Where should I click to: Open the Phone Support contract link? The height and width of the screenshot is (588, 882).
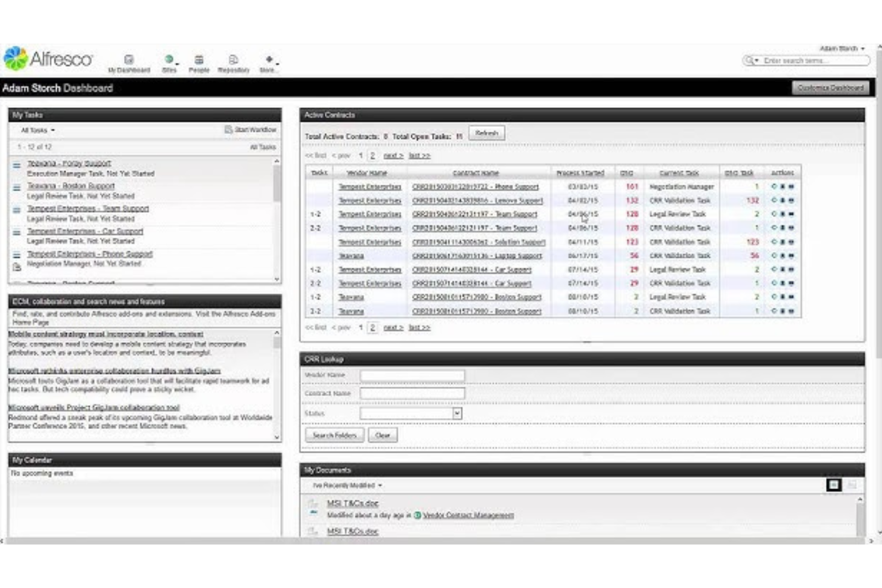pos(475,186)
